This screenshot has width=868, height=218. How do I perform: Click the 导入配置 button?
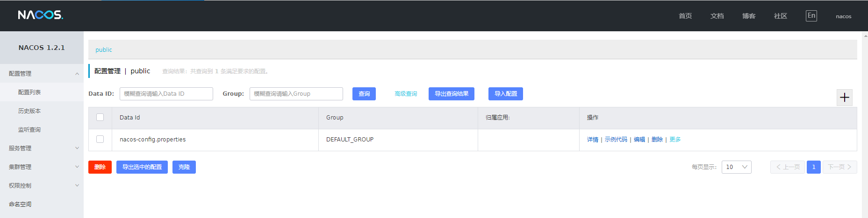pos(506,94)
